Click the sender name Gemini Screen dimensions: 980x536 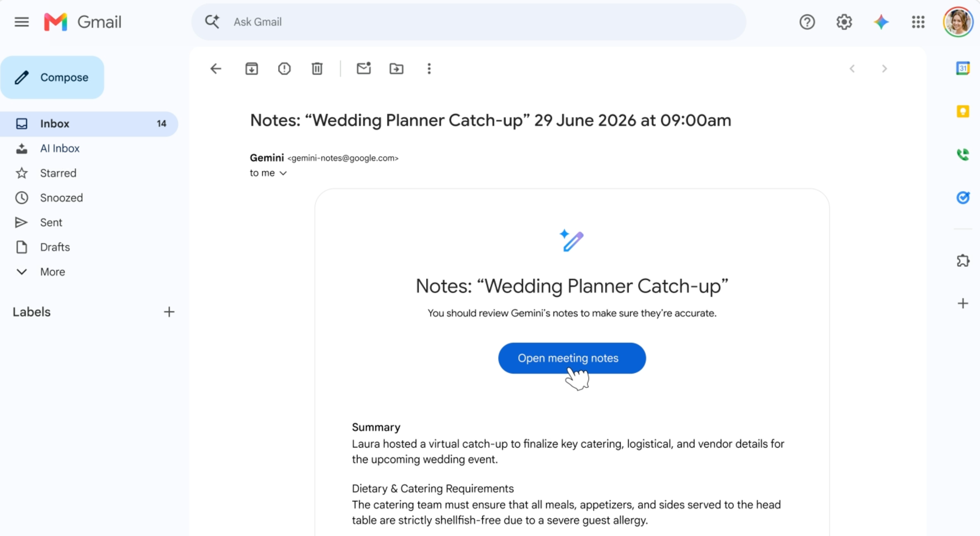[266, 158]
